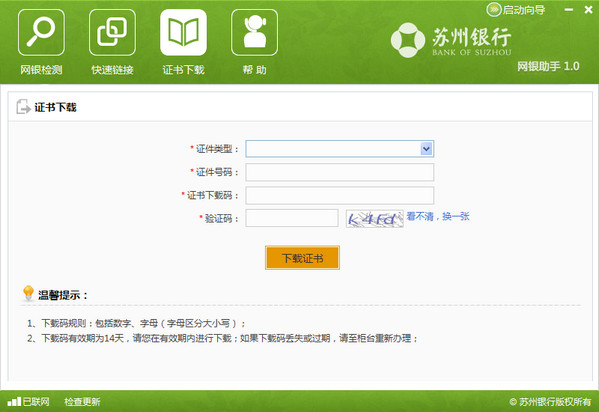Click the 苏州银行版权所有 copyright text
This screenshot has height=412, width=599.
click(550, 402)
